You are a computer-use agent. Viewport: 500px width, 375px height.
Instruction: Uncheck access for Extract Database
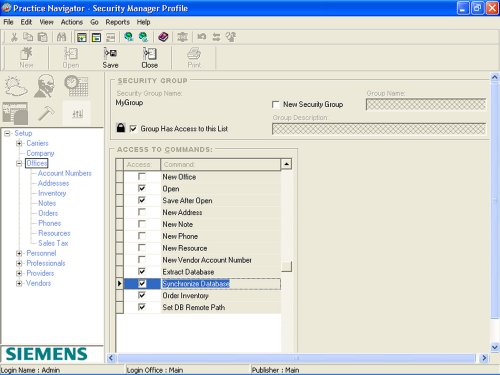point(142,271)
